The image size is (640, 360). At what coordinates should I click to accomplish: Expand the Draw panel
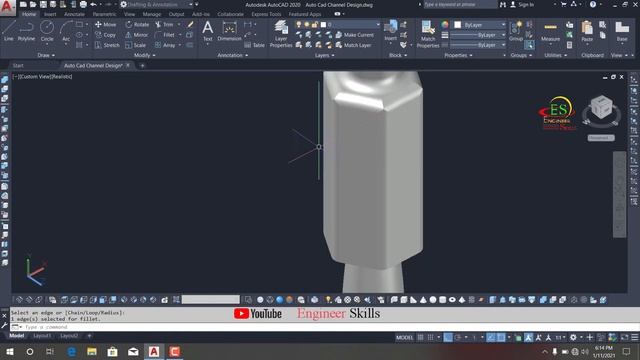tap(46, 55)
